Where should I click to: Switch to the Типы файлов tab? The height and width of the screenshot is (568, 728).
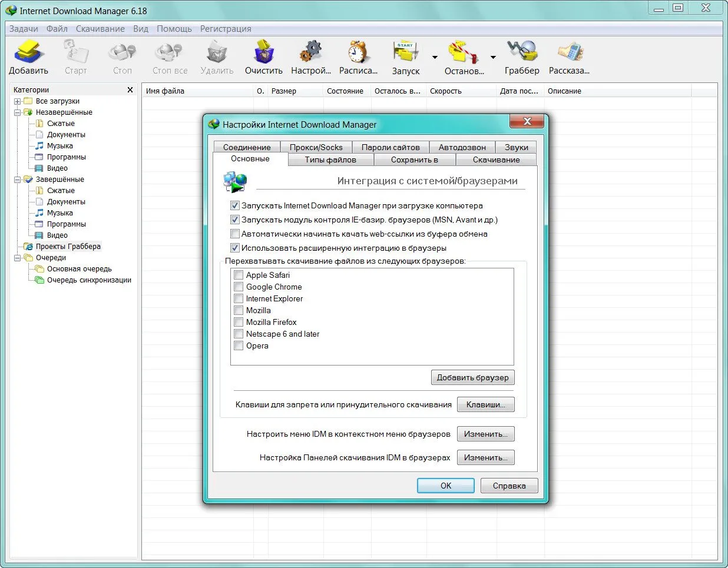[x=330, y=160]
